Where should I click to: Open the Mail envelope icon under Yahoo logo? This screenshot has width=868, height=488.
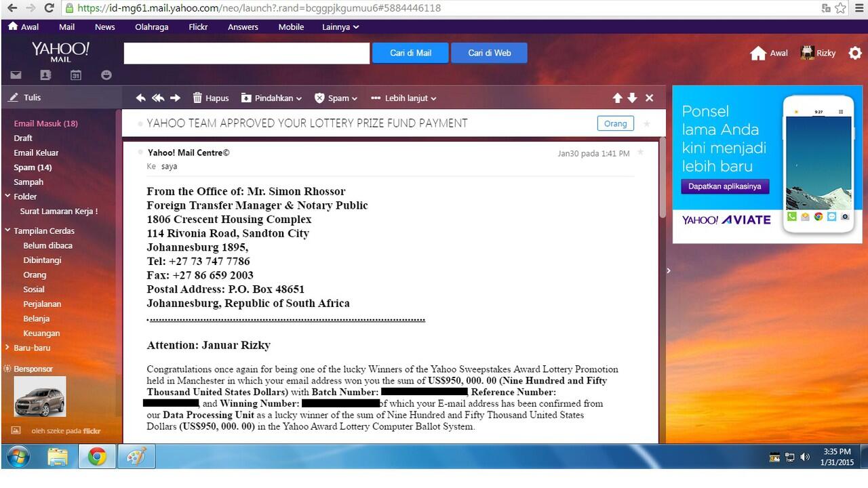coord(15,75)
